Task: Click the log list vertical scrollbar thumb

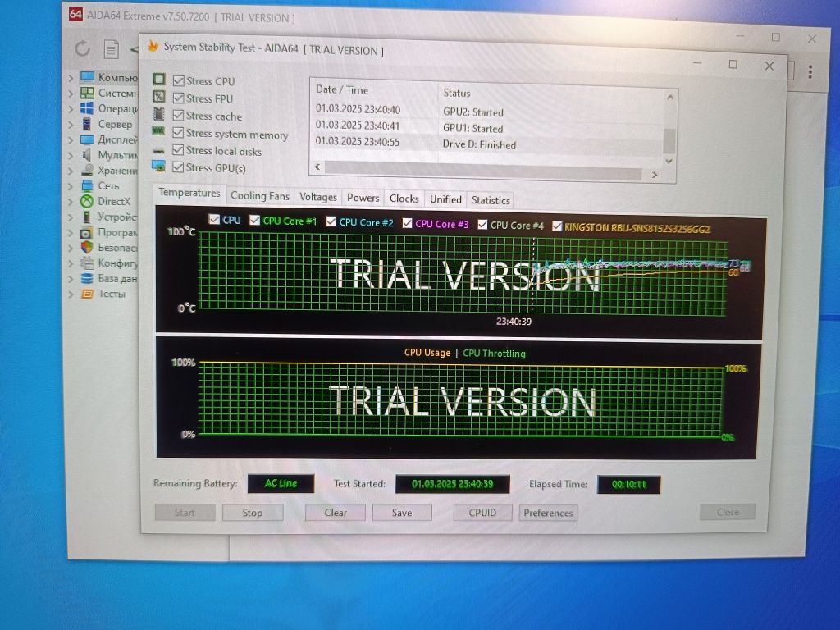Action: [669, 141]
